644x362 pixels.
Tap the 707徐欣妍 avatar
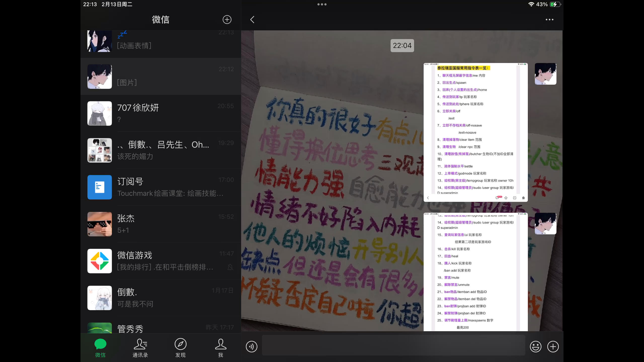click(100, 113)
